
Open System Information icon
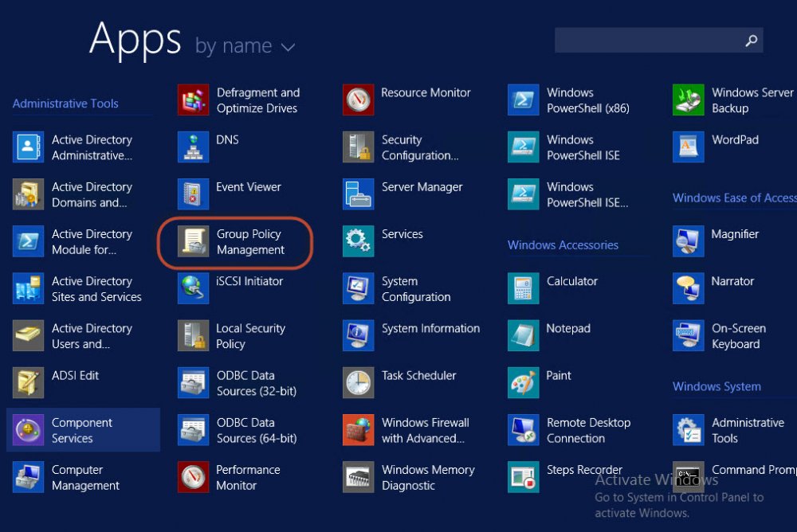point(359,336)
